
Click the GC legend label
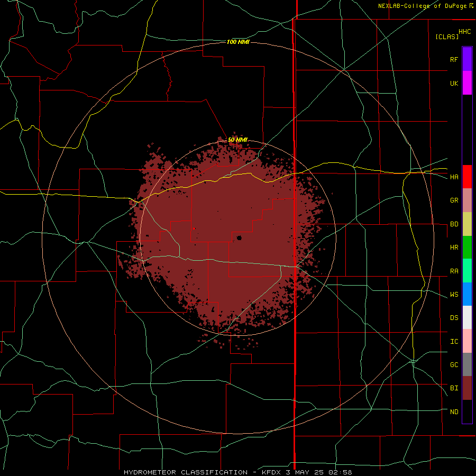coord(454,365)
